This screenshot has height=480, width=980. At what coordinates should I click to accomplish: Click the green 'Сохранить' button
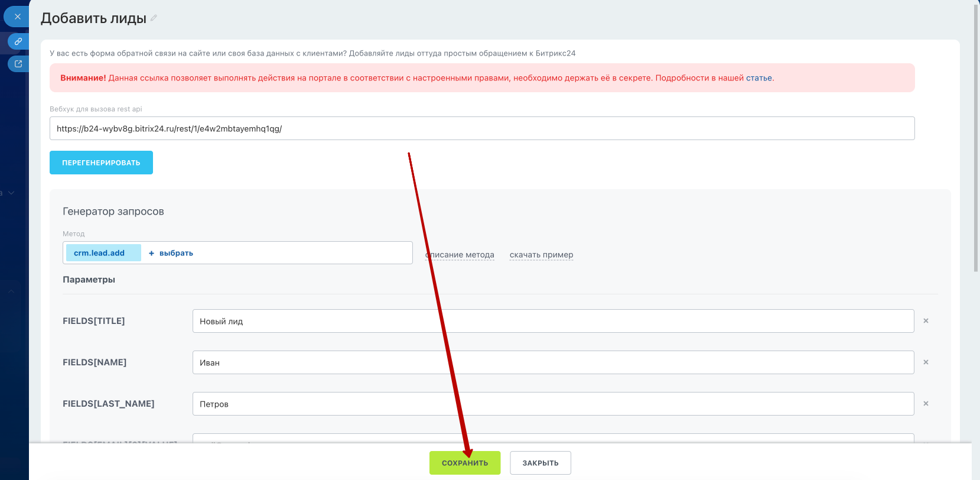[464, 463]
